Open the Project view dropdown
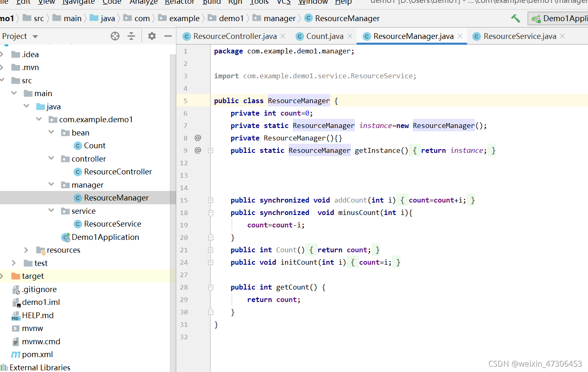Image resolution: width=588 pixels, height=372 pixels. click(x=35, y=36)
